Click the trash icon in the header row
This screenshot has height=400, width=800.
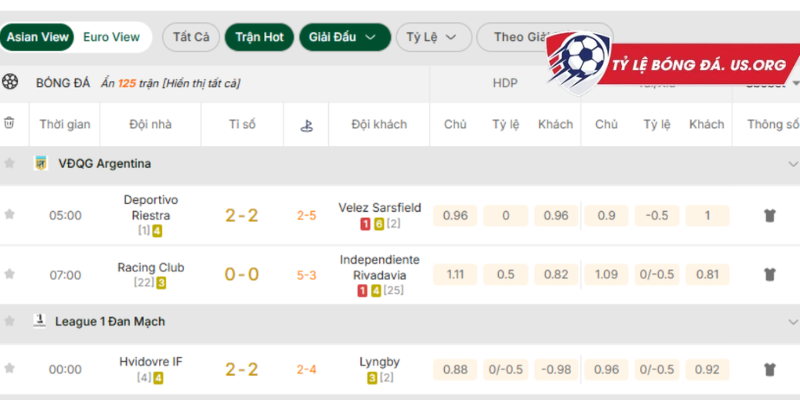pos(10,124)
